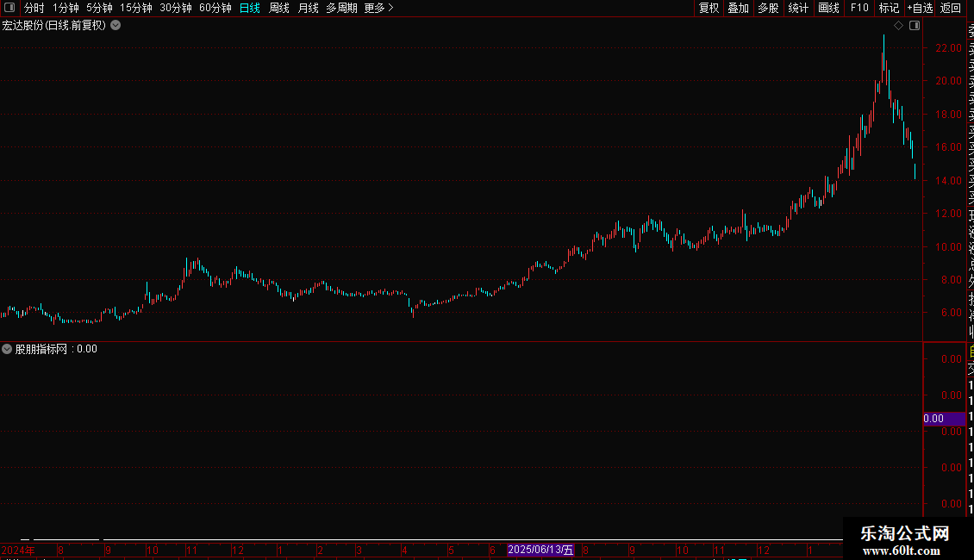974x560 pixels.
Task: Add stock via +自选 button
Action: point(920,8)
